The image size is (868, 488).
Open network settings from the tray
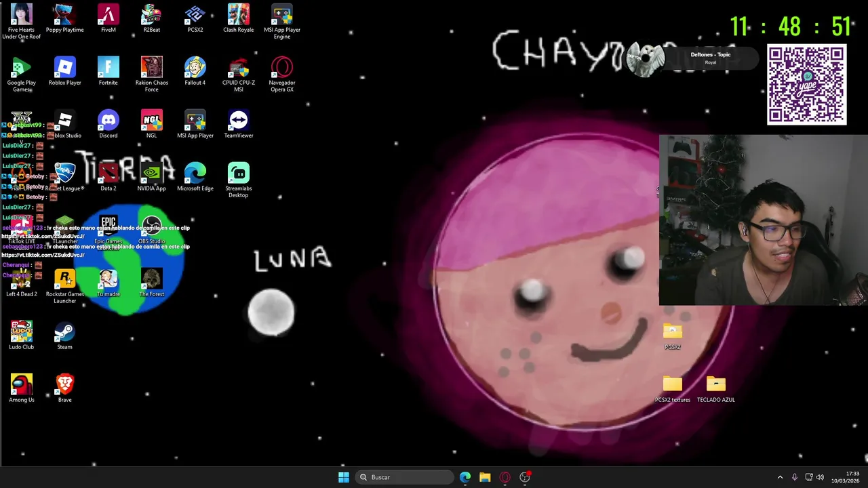[808, 477]
